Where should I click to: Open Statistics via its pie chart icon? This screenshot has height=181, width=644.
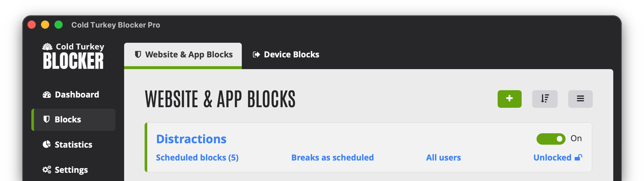pos(46,144)
